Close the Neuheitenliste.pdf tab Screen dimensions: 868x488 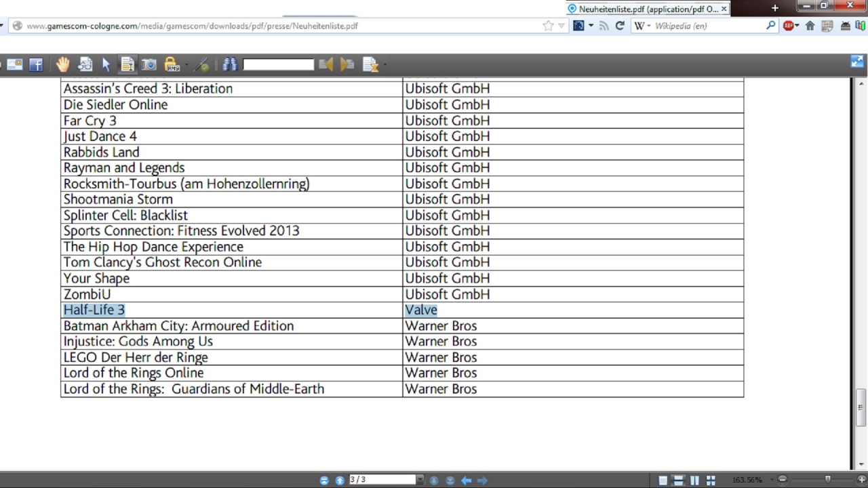(724, 9)
